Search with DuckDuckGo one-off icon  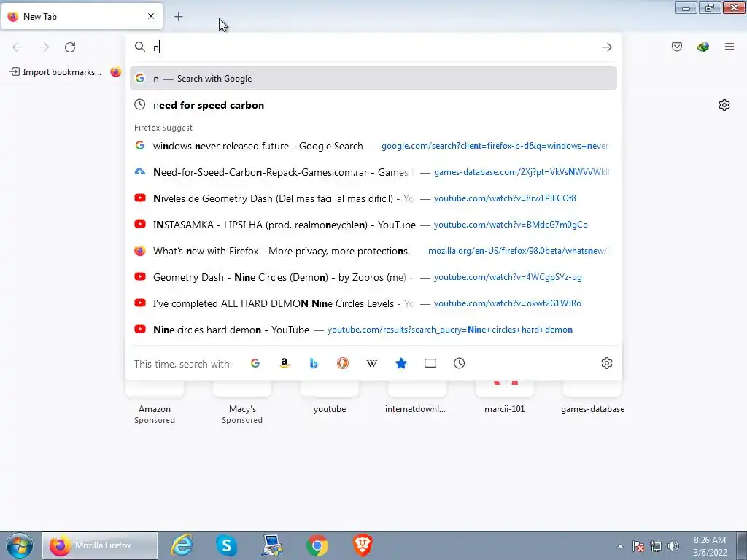click(343, 363)
